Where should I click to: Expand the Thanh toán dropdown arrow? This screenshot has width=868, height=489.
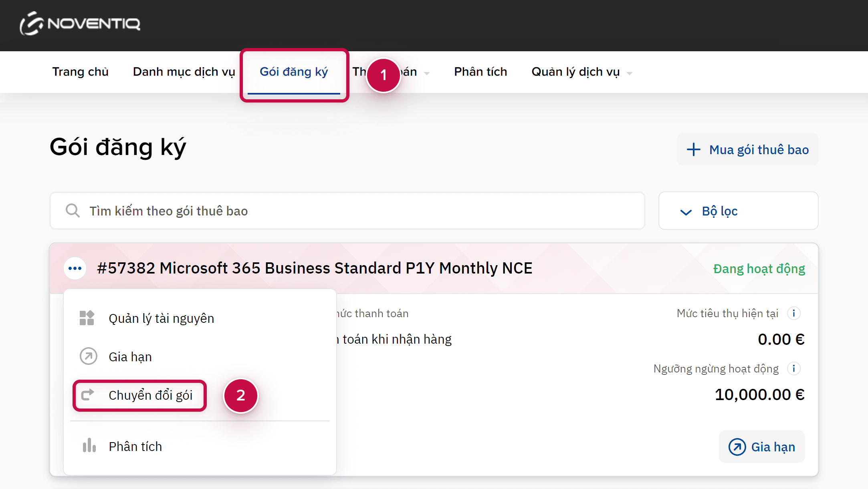[x=427, y=73]
